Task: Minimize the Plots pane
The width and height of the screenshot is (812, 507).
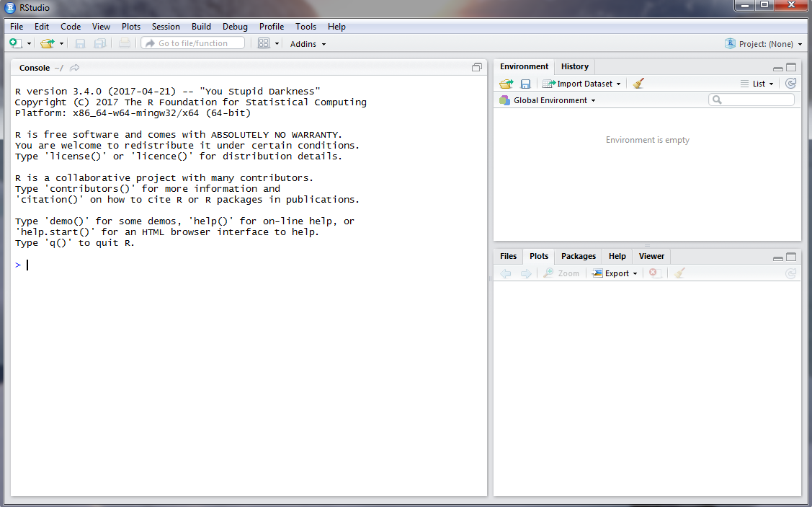Action: 778,257
